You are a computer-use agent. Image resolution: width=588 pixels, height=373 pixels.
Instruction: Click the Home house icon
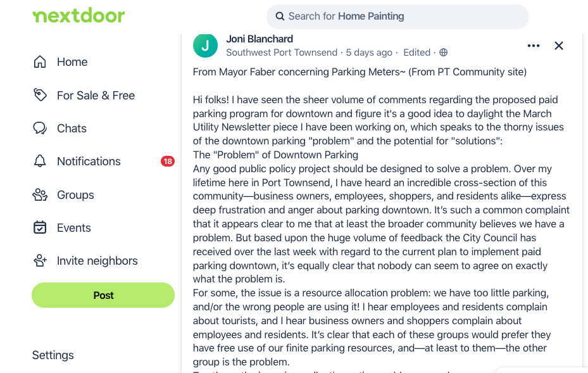point(40,62)
